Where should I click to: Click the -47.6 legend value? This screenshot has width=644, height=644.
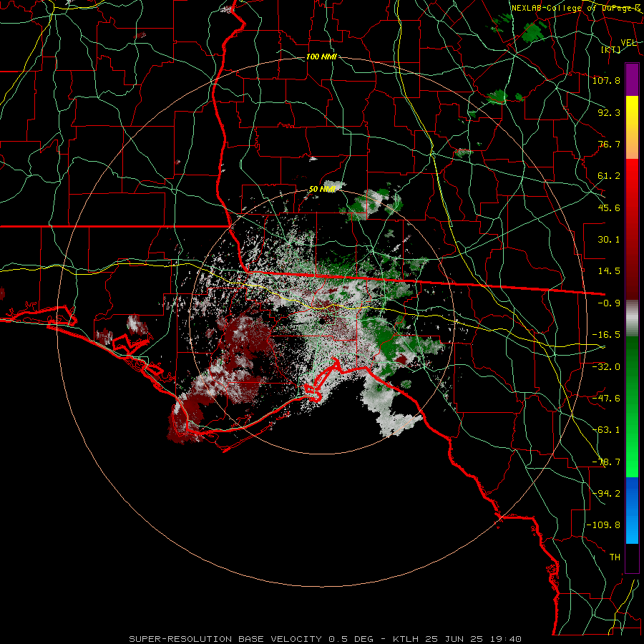pos(606,399)
